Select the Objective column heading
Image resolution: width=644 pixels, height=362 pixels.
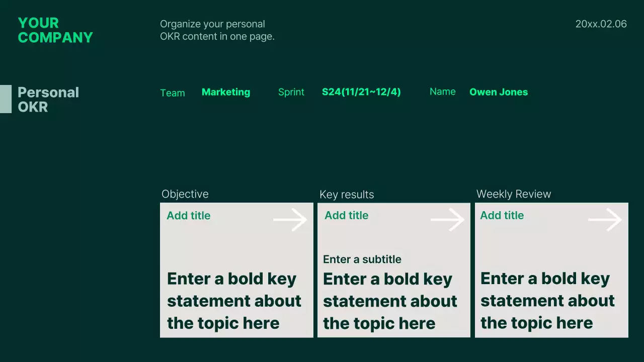[x=185, y=194]
